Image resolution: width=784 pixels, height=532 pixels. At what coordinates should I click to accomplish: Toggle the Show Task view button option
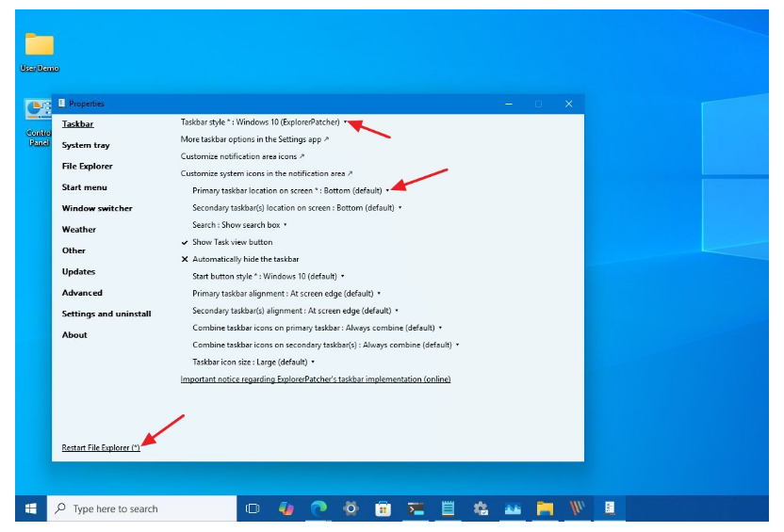232,242
